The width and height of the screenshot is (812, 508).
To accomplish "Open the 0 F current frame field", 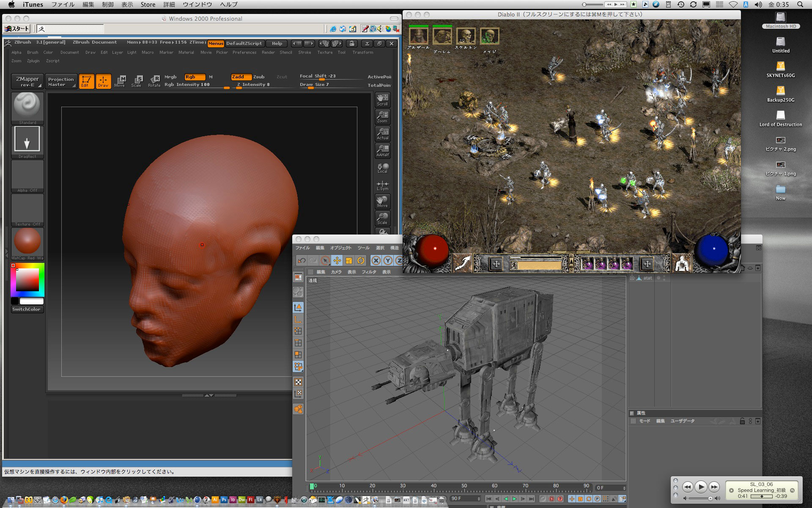I will 610,488.
